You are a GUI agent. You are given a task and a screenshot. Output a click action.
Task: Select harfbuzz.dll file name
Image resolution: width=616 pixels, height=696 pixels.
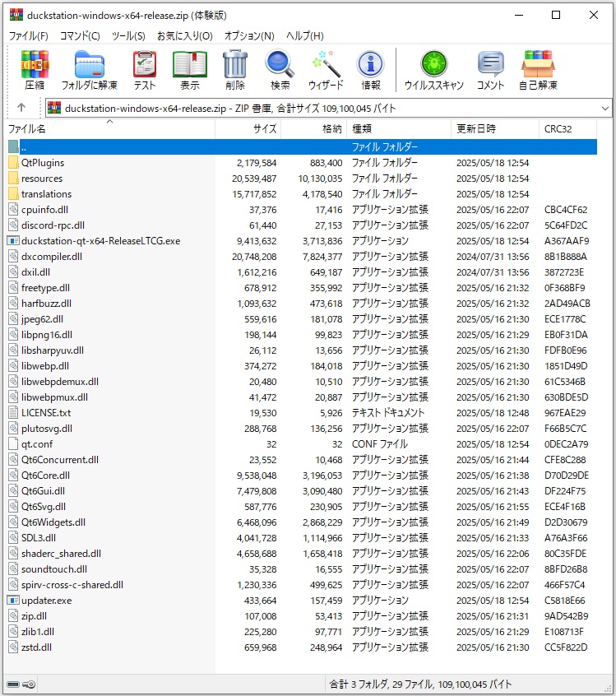click(46, 304)
